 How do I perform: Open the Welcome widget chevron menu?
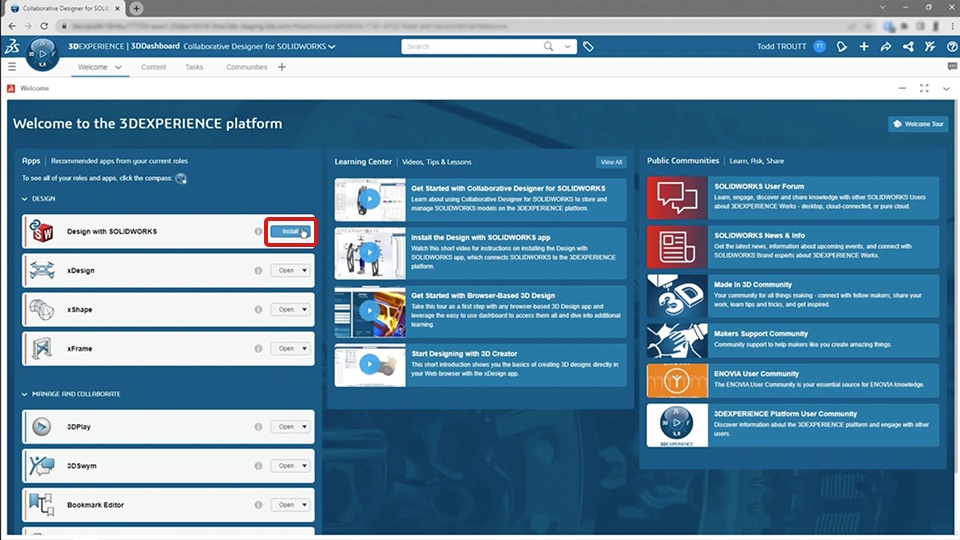(946, 89)
